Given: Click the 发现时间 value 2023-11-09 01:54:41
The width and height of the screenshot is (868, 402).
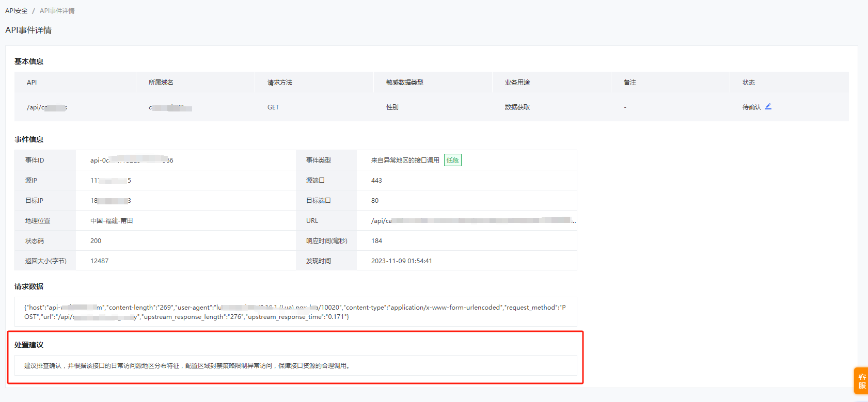Looking at the screenshot, I should 402,261.
